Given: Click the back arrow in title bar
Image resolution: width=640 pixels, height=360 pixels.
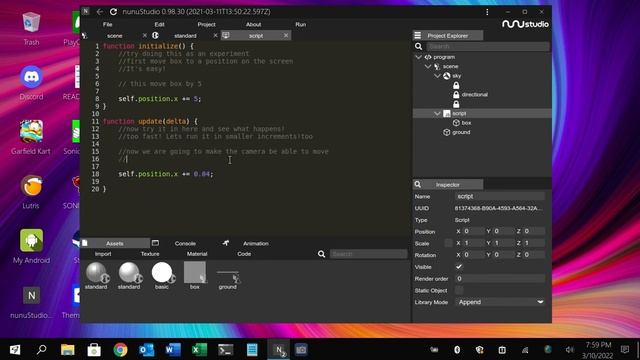Looking at the screenshot, I should [100, 12].
